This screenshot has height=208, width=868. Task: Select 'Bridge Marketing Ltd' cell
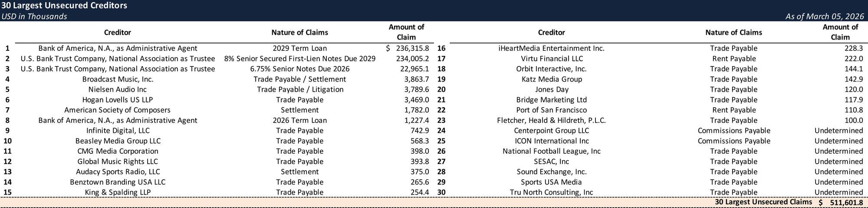(552, 100)
